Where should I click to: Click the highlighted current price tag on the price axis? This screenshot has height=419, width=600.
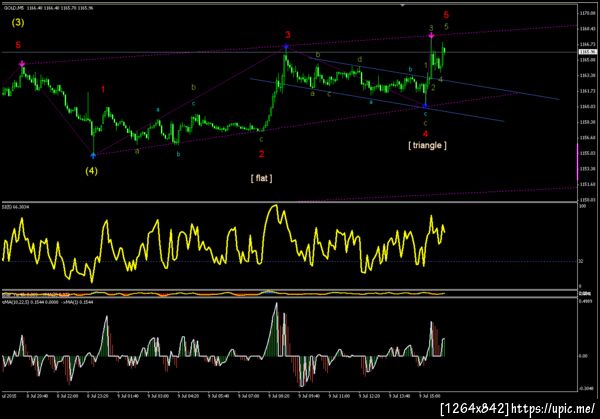pos(588,52)
